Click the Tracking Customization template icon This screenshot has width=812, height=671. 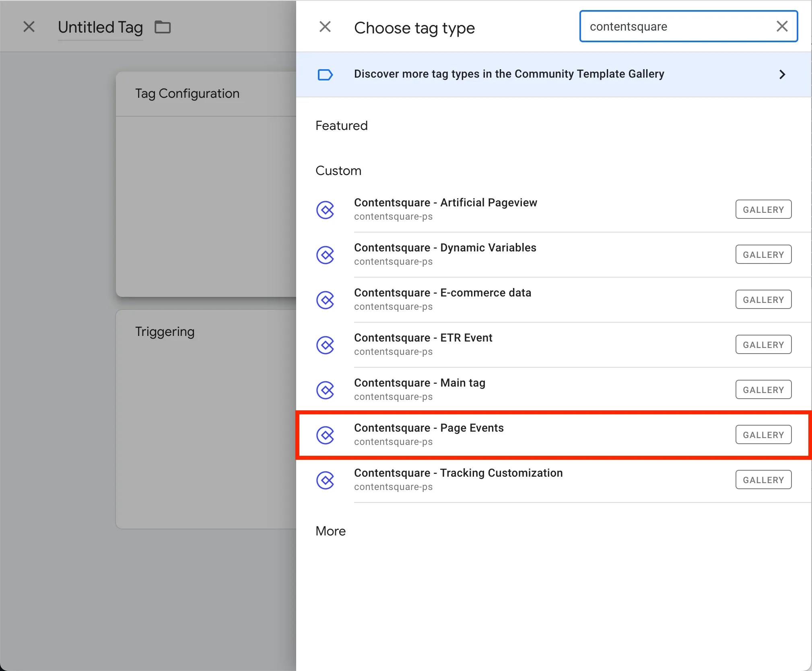(x=325, y=480)
